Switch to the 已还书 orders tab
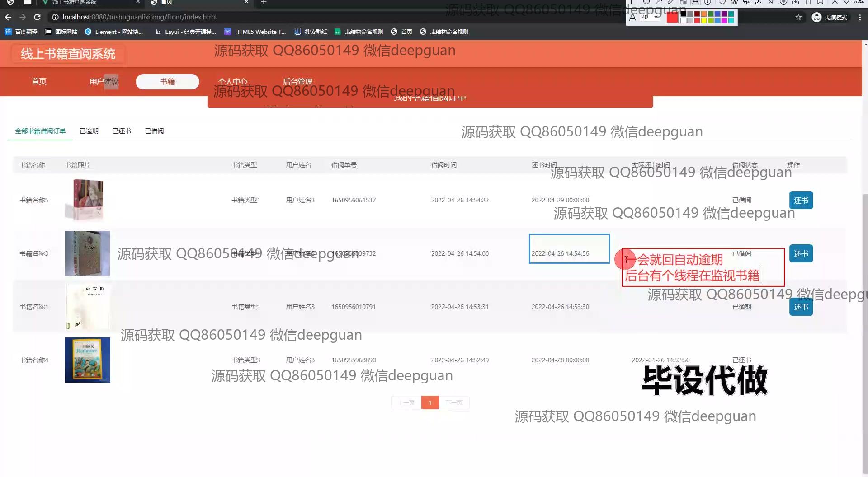Screen dimensions: 868x477 pyautogui.click(x=122, y=131)
